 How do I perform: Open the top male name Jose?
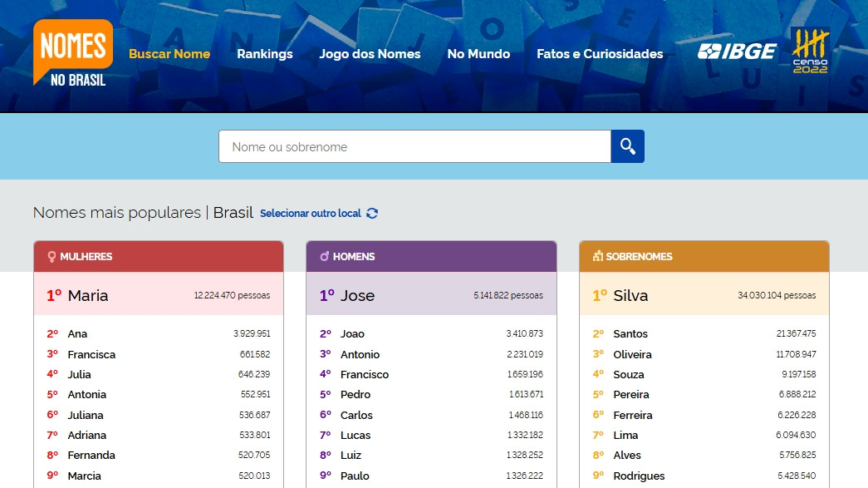click(x=357, y=295)
